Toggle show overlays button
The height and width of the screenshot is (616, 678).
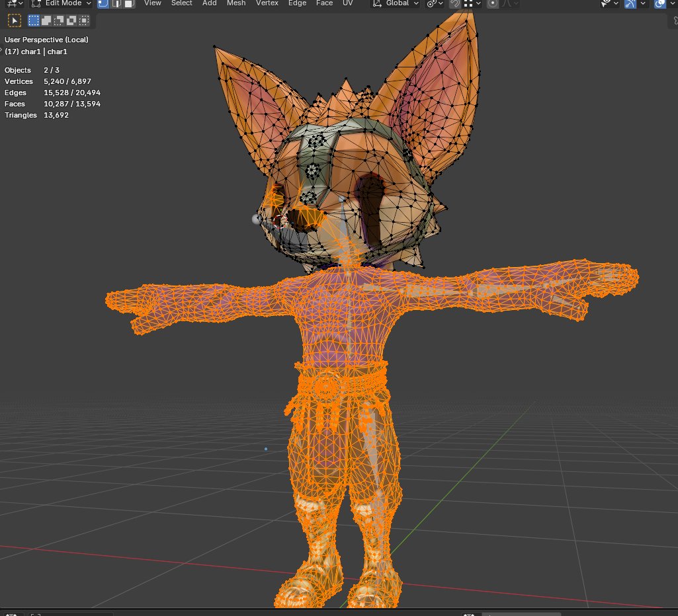coord(659,3)
